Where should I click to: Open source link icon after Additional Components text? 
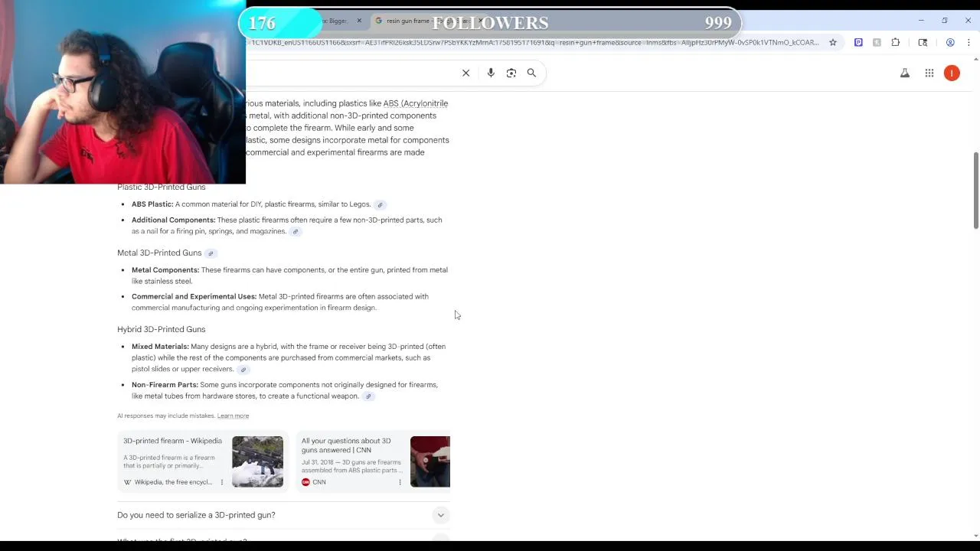pyautogui.click(x=296, y=232)
